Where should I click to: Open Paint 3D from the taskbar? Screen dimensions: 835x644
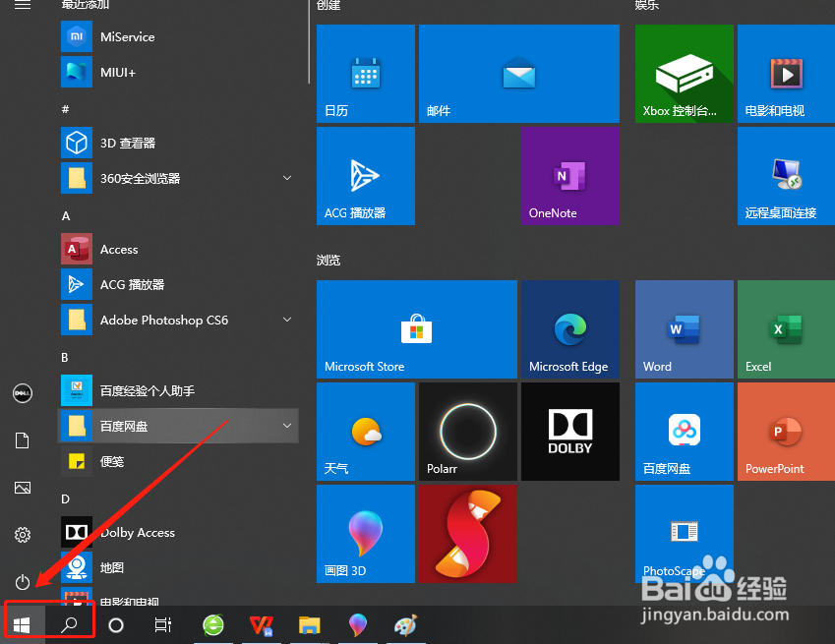(358, 625)
